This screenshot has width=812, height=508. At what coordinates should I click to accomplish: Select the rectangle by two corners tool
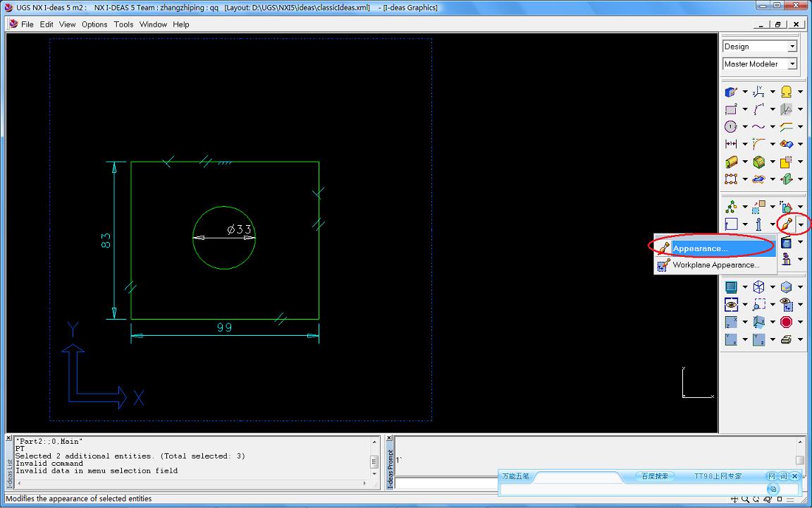(731, 109)
